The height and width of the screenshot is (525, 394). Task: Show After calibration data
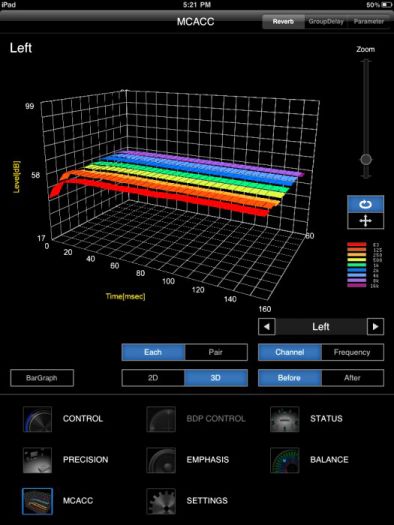pos(352,378)
